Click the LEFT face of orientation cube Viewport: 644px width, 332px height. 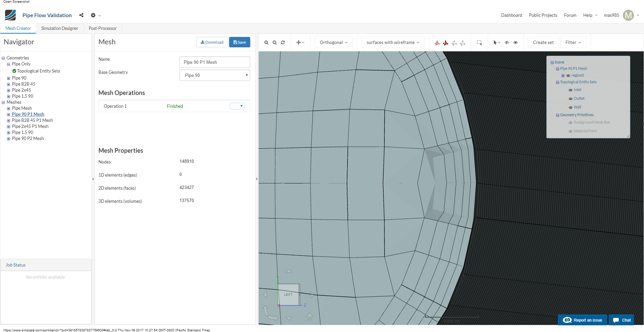pos(288,294)
